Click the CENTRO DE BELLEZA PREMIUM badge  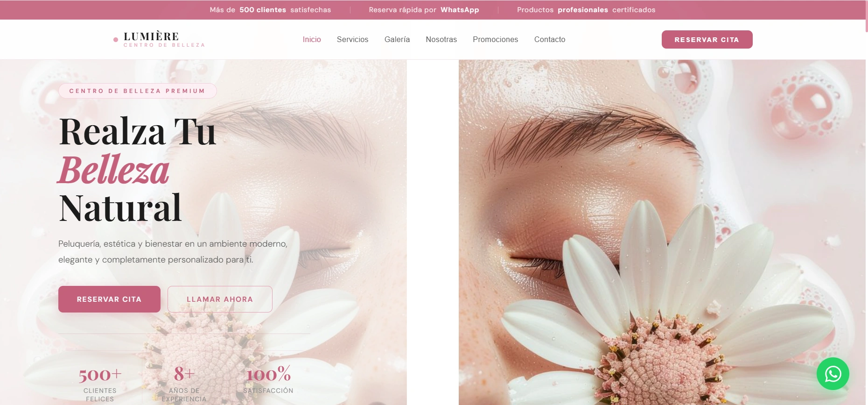(x=137, y=91)
